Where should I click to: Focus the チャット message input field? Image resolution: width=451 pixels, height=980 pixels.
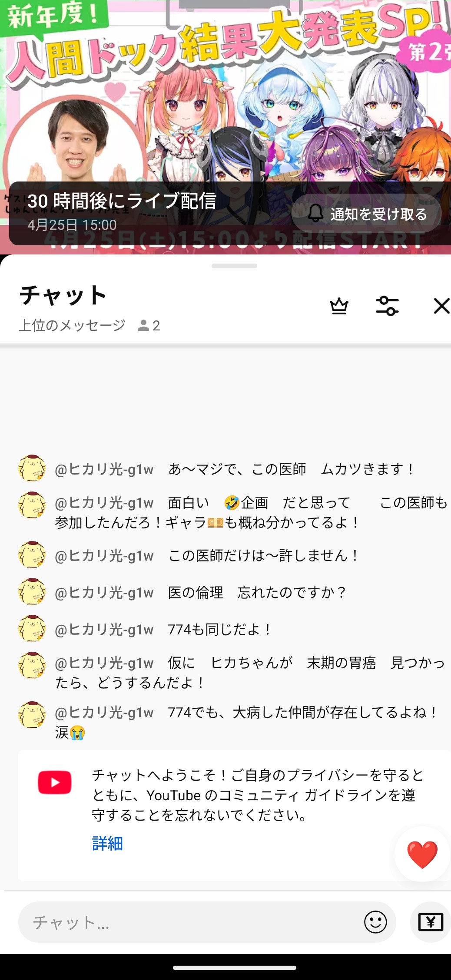pos(191,922)
